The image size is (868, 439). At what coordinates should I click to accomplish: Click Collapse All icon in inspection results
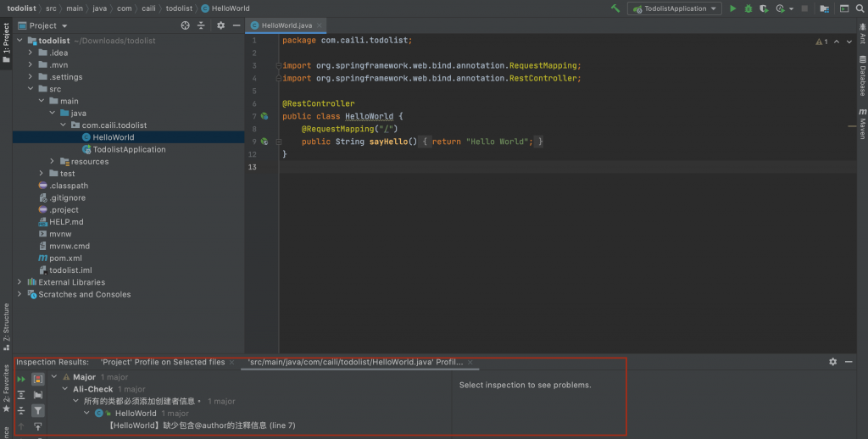[21, 410]
